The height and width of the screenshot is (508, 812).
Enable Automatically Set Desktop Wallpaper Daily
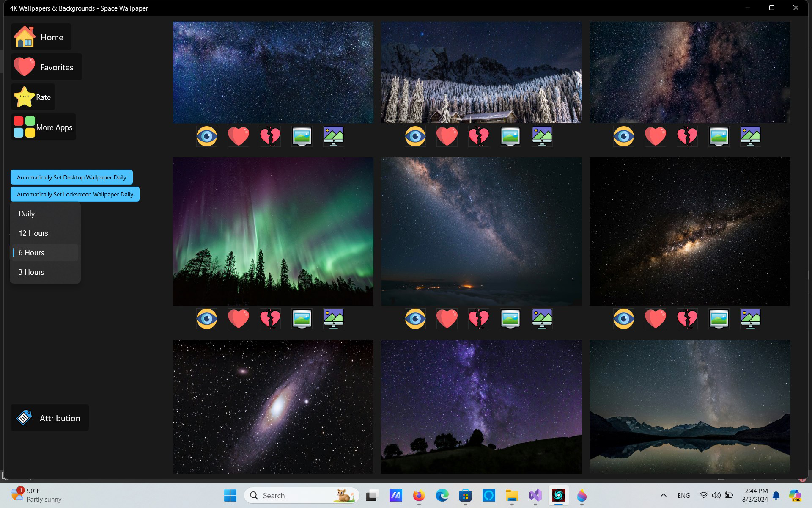71,177
